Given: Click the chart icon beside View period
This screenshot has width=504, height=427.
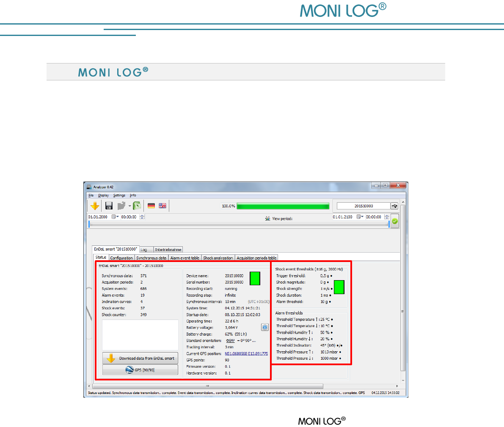Looking at the screenshot, I should coord(267,219).
